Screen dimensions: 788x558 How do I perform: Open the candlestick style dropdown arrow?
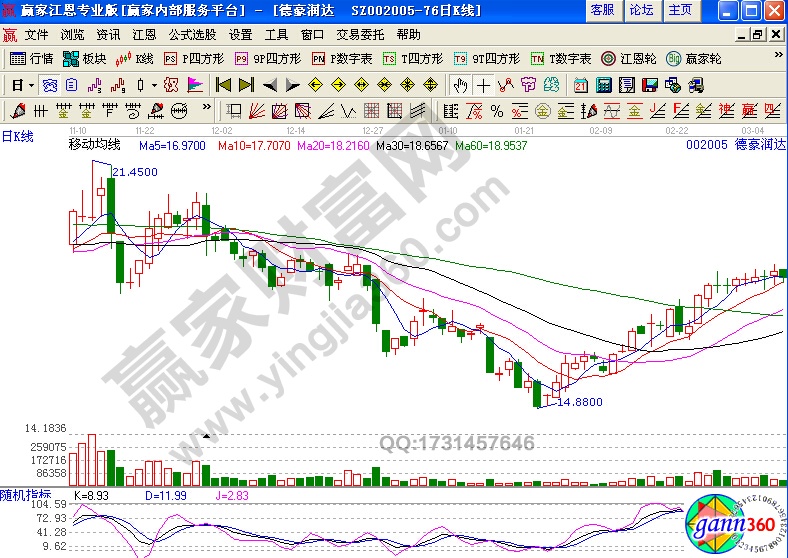pyautogui.click(x=154, y=85)
